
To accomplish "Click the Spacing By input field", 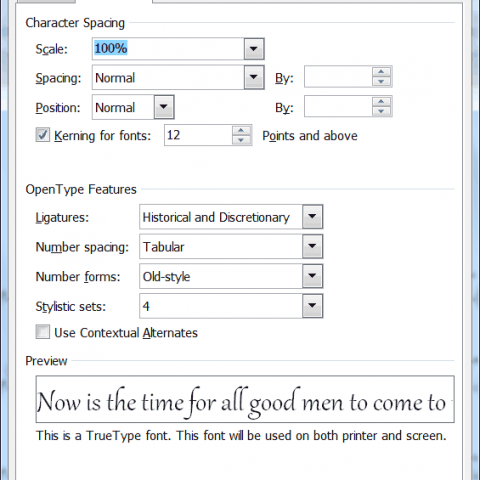I will (x=338, y=77).
